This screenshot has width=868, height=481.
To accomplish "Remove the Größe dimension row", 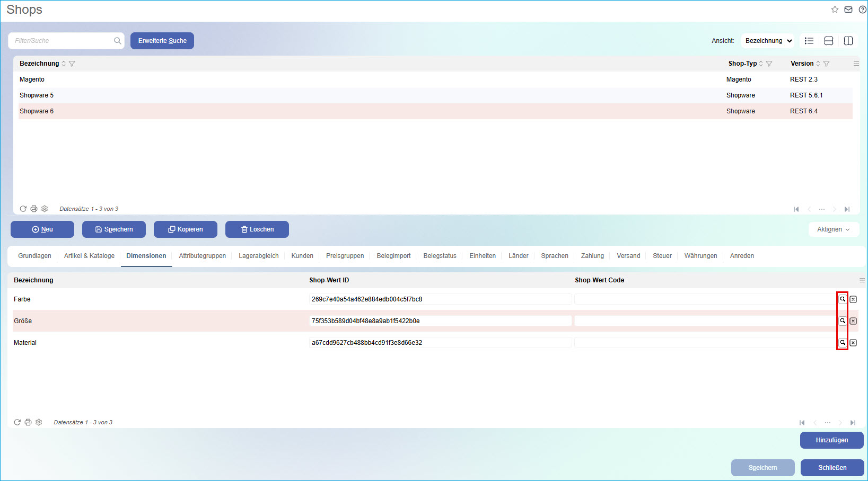I will tap(853, 321).
